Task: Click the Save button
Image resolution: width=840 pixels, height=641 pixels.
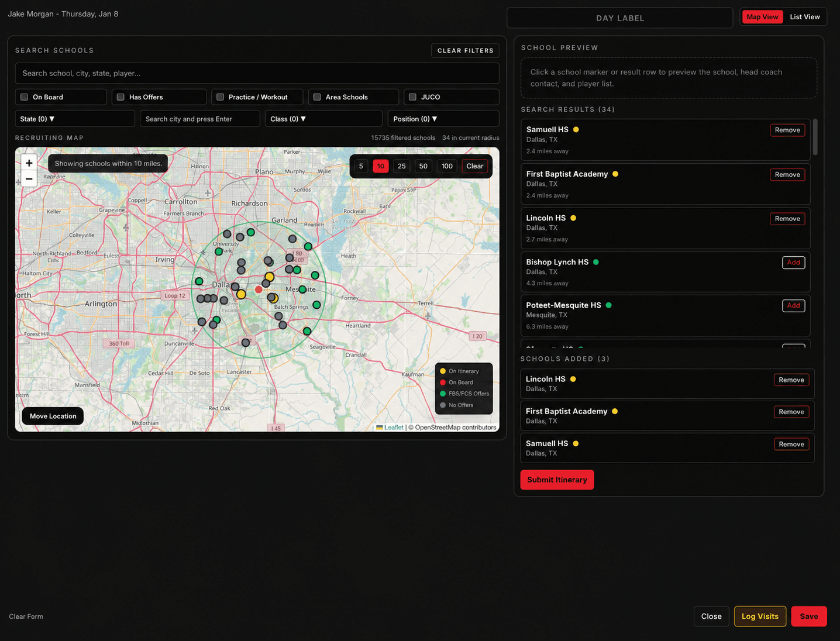Action: click(x=809, y=616)
